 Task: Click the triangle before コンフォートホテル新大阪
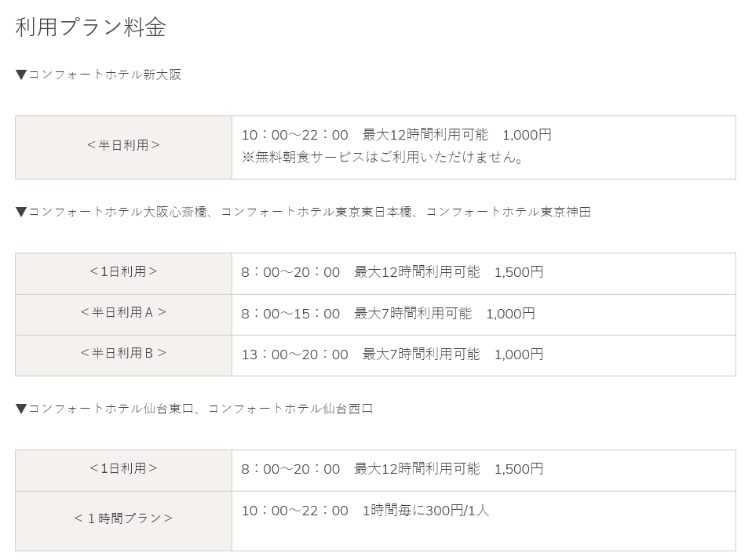[21, 75]
